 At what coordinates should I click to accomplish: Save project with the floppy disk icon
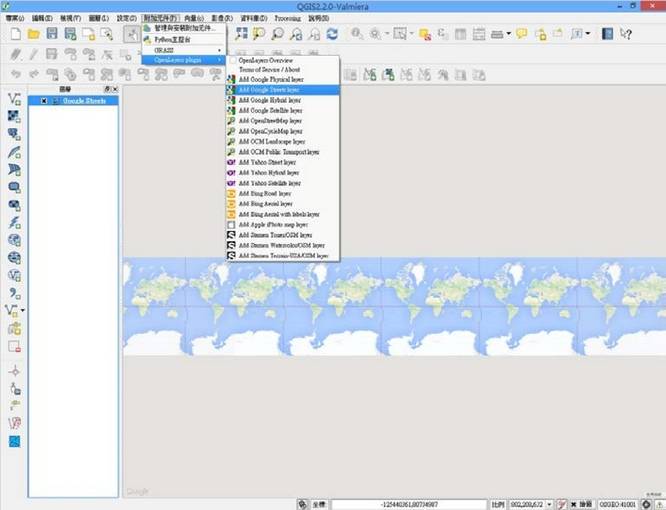click(x=52, y=34)
